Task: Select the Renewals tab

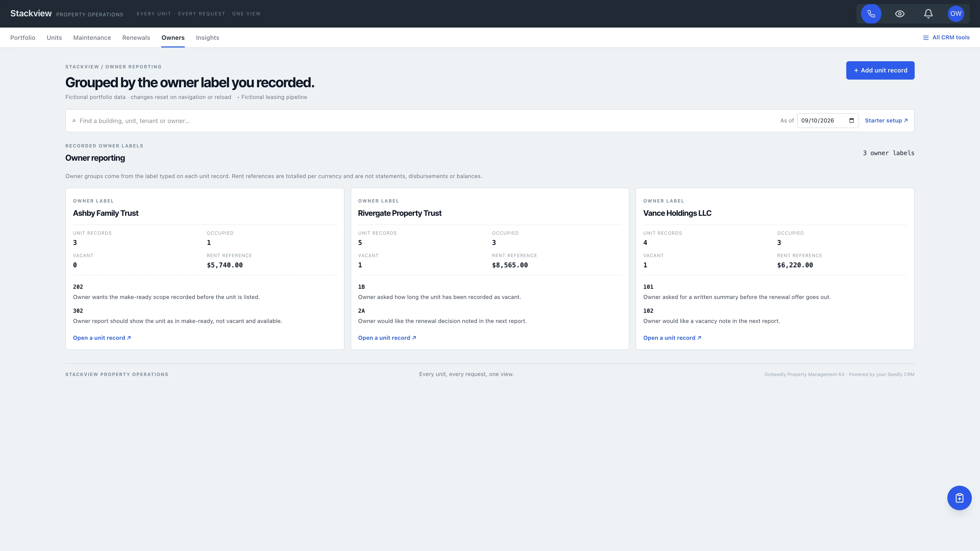Action: click(136, 38)
